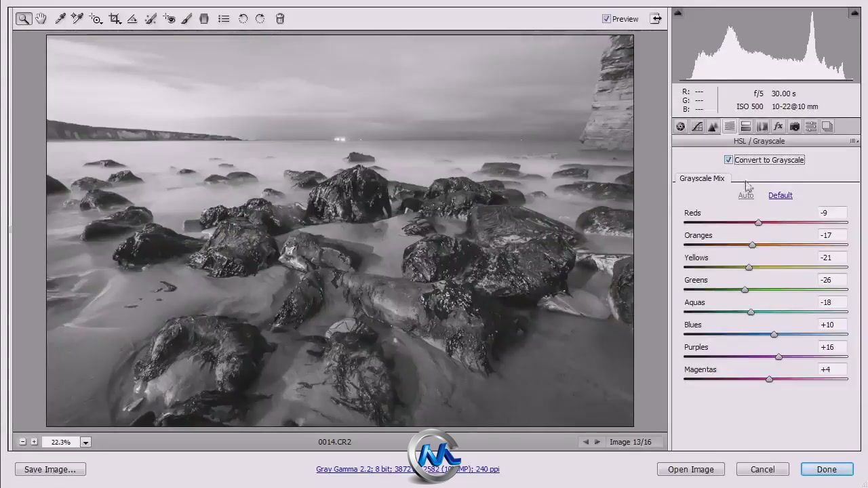868x488 pixels.
Task: Toggle the shadow clipping warning in histogram
Action: 677,13
